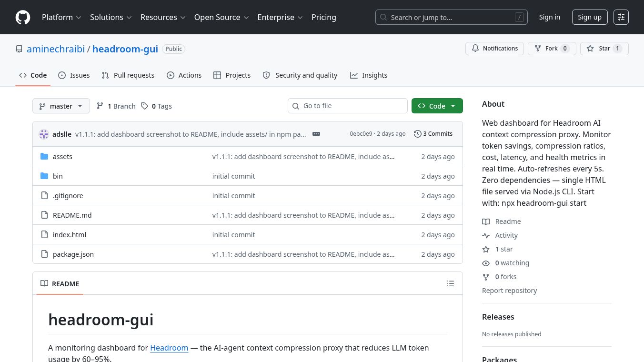644x362 pixels.
Task: Click the book icon beside README heading
Action: (x=44, y=283)
